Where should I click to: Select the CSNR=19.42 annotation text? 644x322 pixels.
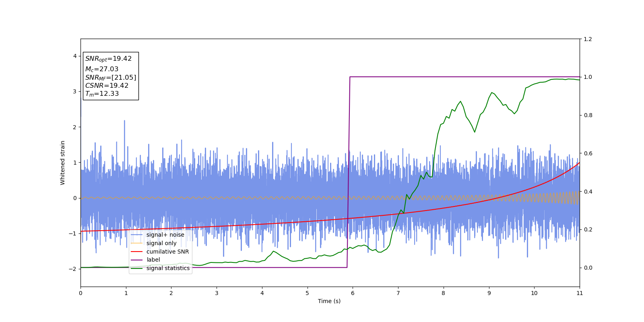pos(107,85)
